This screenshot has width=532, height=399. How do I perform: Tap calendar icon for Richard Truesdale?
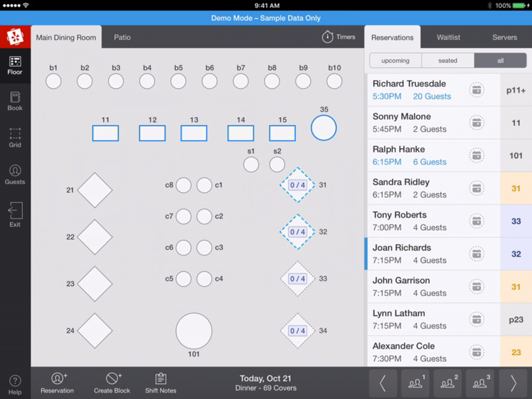tap(477, 90)
